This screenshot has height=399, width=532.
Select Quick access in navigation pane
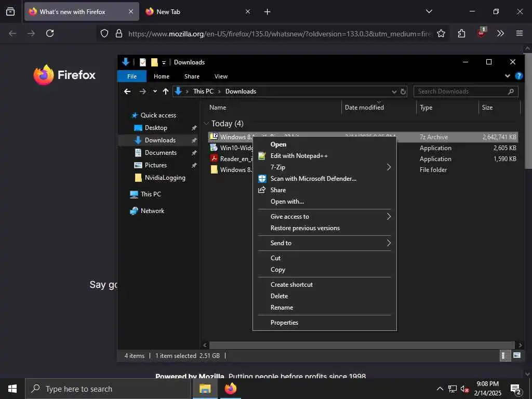(158, 115)
